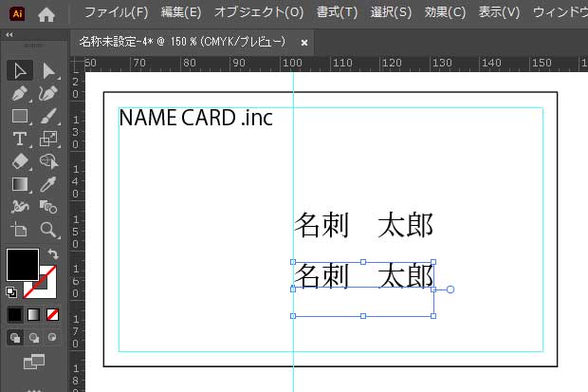The width and height of the screenshot is (588, 392).
Task: Click the Stroke swatch with none
Action: tap(47, 289)
